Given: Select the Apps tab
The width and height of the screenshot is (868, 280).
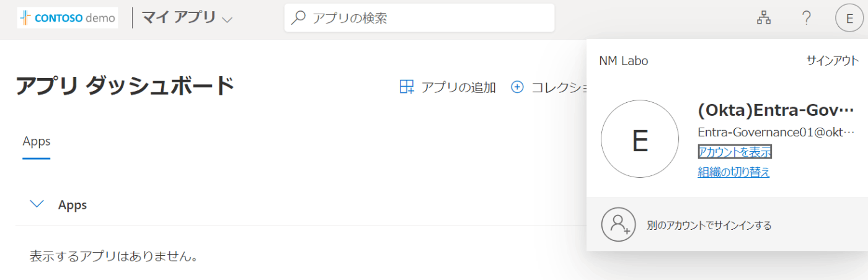Looking at the screenshot, I should tap(37, 141).
